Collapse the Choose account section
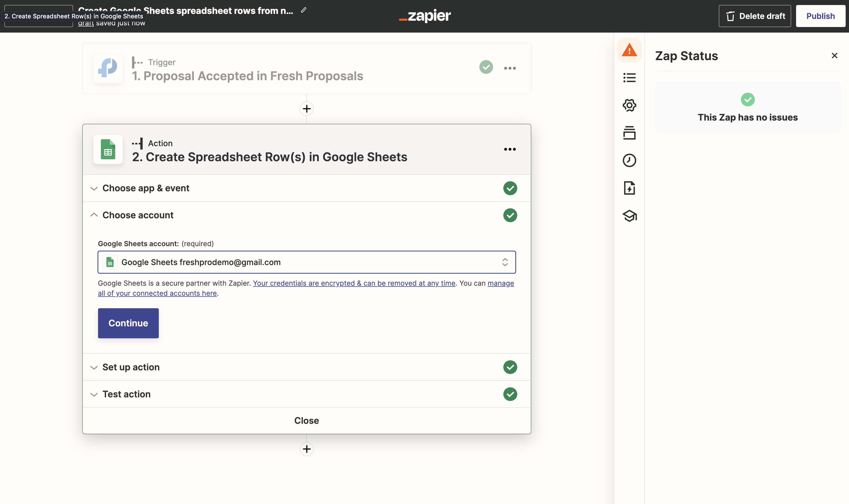The image size is (849, 504). 138,215
